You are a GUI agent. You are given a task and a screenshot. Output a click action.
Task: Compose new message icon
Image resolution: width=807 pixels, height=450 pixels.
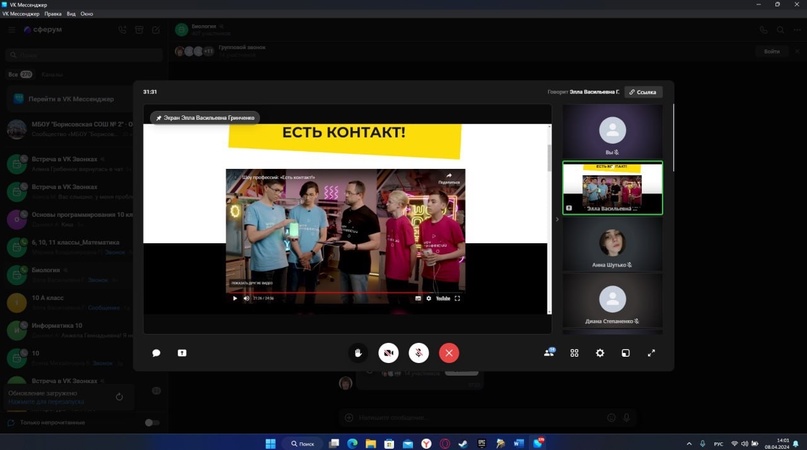pos(156,30)
